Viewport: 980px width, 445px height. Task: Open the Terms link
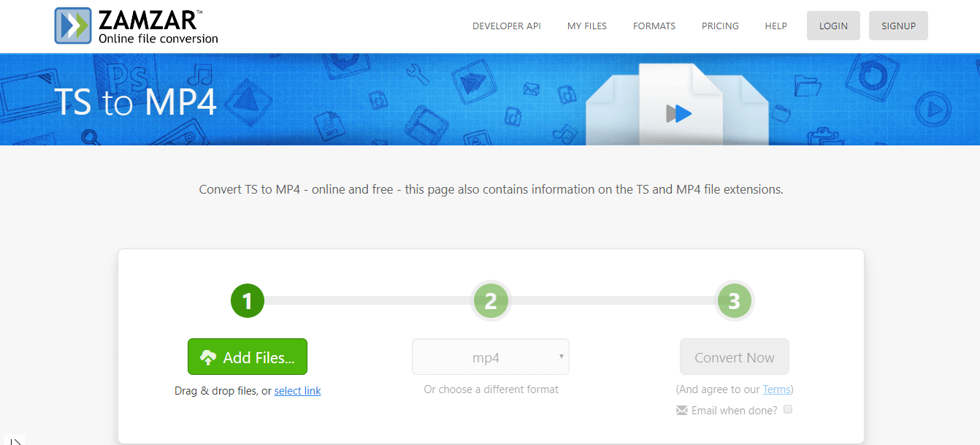[776, 389]
